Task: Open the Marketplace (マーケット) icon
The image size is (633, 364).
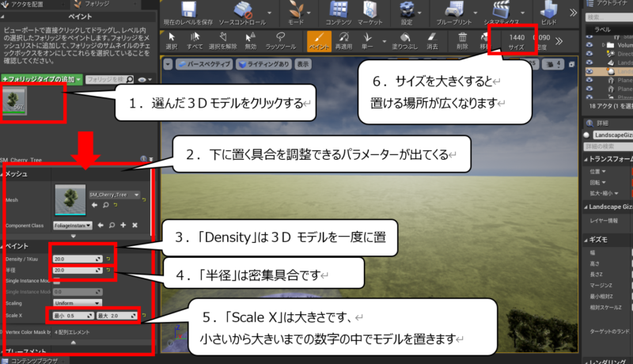Action: 370,13
